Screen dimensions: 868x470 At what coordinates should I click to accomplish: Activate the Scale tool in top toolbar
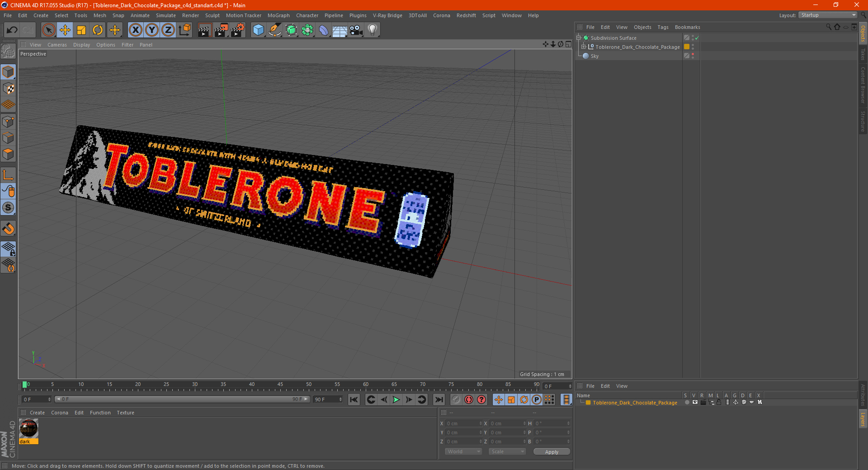click(81, 30)
